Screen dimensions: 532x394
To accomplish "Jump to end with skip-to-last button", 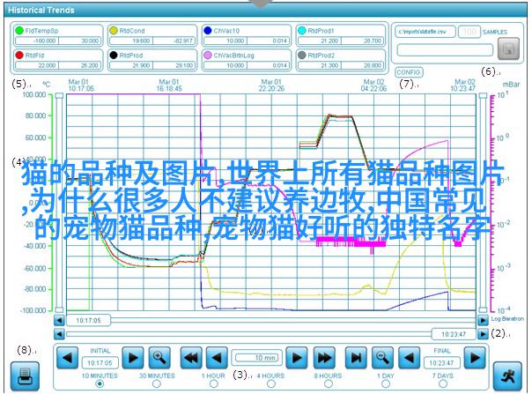I will pos(356,357).
